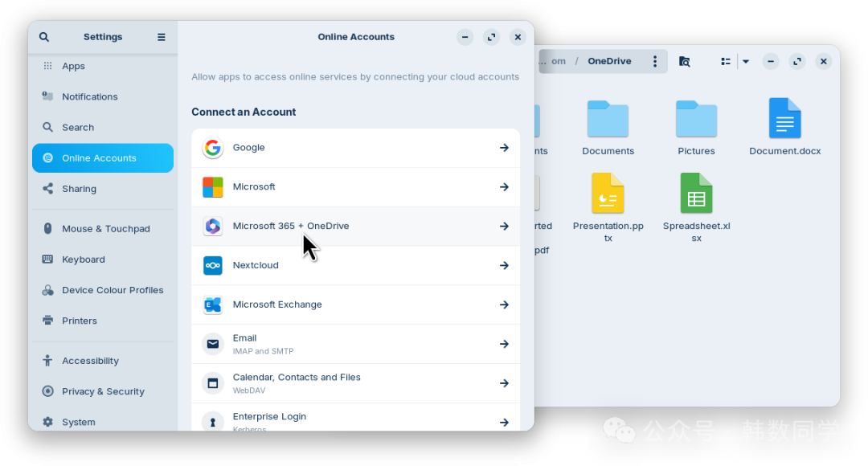Select the Microsoft account icon
868x466 pixels.
point(212,186)
